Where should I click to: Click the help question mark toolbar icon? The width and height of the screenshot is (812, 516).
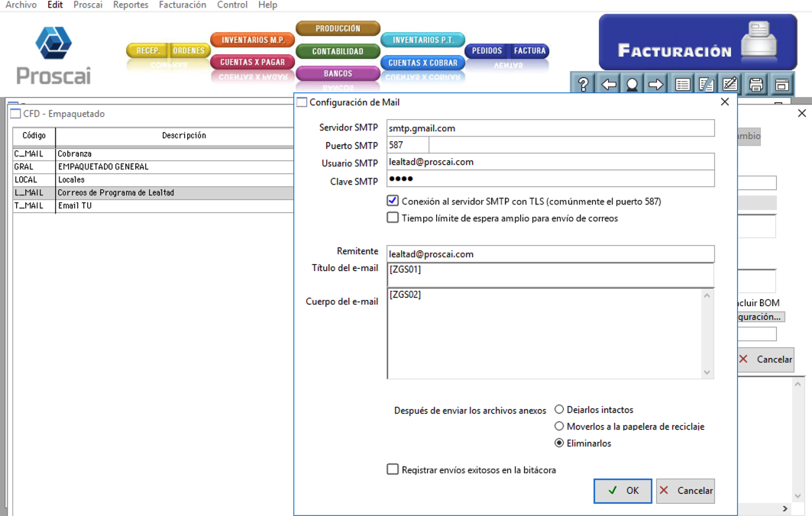pos(583,84)
